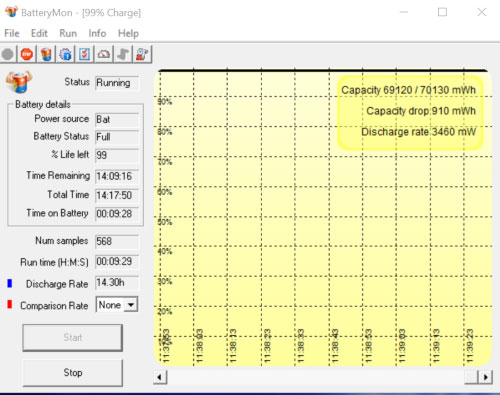Open the gauge meter toolbar icon
The width and height of the screenshot is (500, 395).
[x=104, y=54]
